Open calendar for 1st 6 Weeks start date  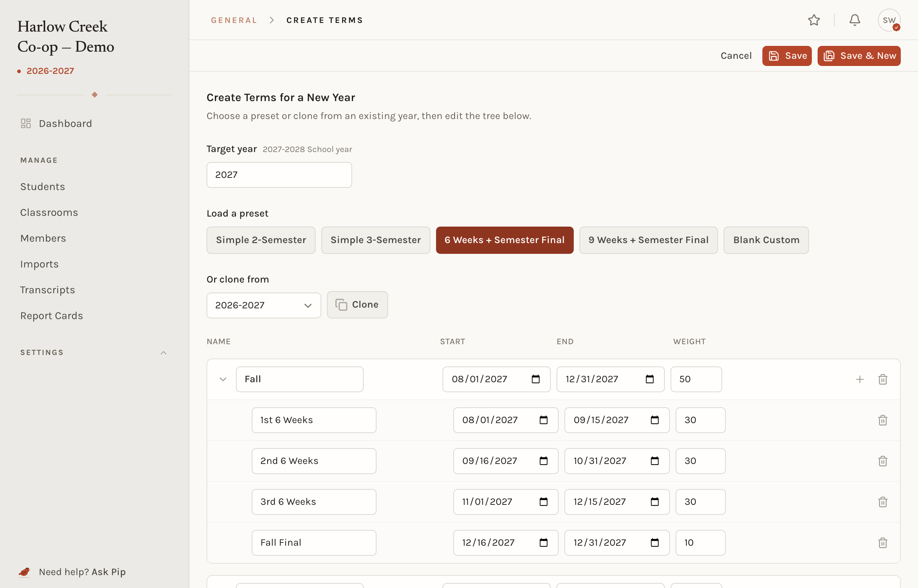(543, 420)
